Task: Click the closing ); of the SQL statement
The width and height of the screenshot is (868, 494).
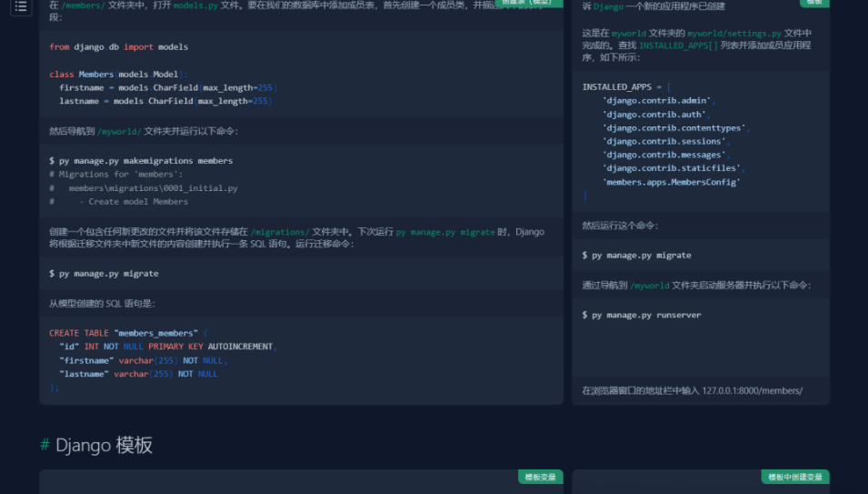Action: click(54, 388)
